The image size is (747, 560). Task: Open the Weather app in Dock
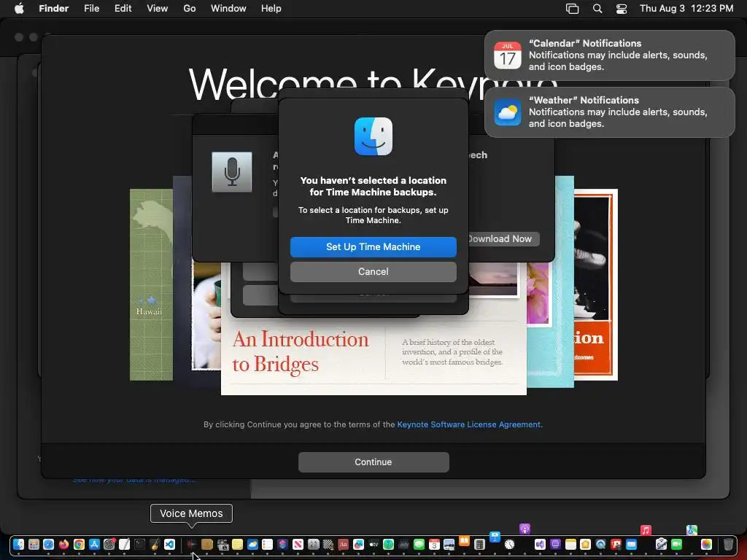(252, 544)
